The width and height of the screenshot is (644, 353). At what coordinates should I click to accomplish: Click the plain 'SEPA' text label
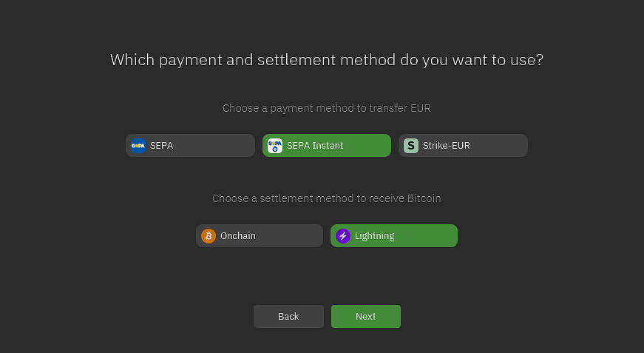click(162, 146)
